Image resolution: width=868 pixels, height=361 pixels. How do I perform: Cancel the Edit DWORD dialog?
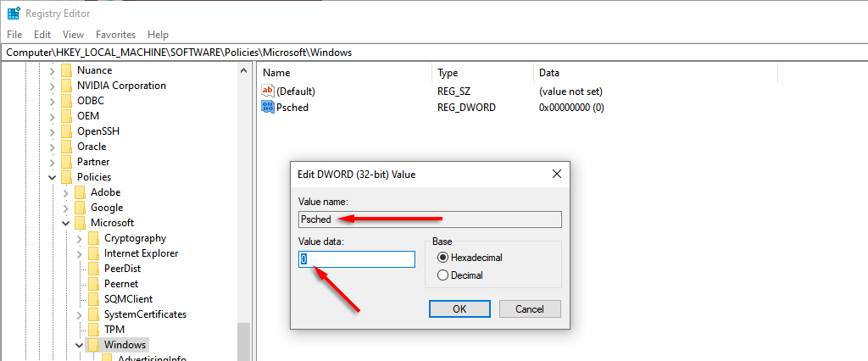point(530,309)
